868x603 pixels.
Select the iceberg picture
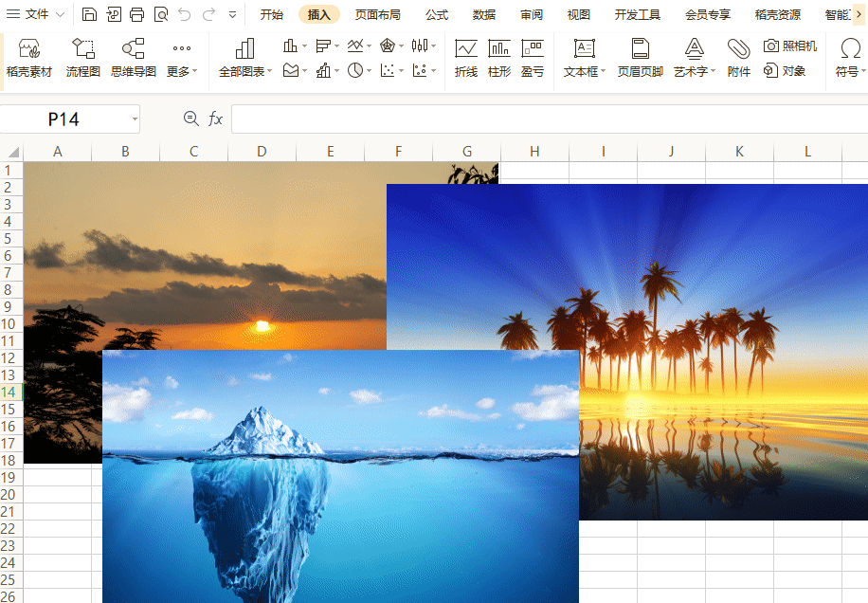click(340, 476)
